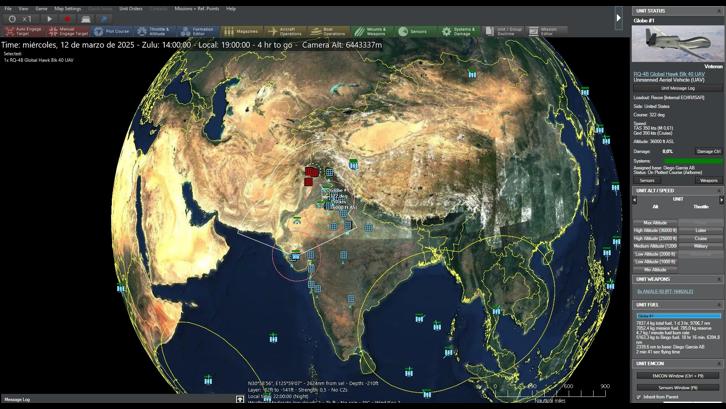Open the Game menu
The height and width of the screenshot is (409, 726).
click(x=41, y=8)
